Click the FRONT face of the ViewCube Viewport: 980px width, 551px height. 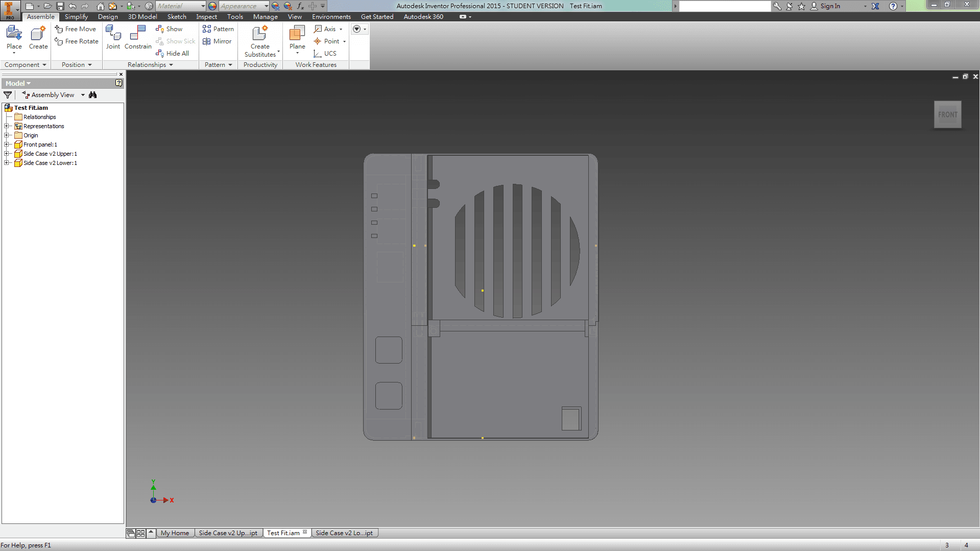948,114
